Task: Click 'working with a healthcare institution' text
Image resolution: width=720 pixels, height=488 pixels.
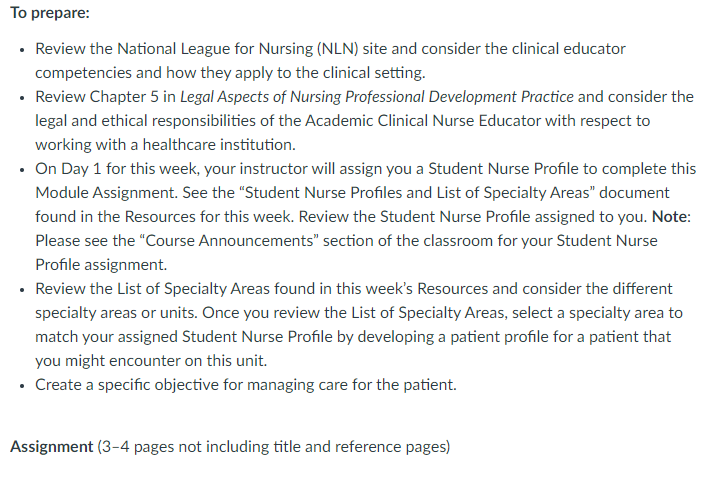Action: tap(165, 145)
